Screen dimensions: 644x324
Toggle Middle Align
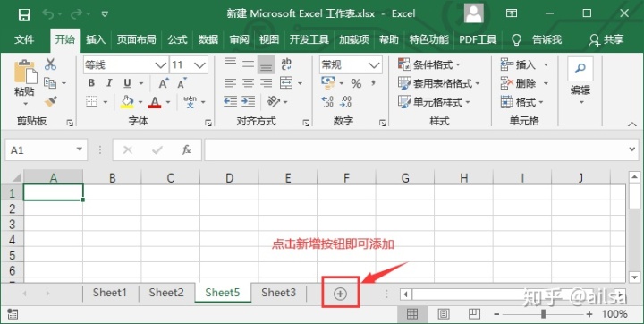pyautogui.click(x=248, y=64)
